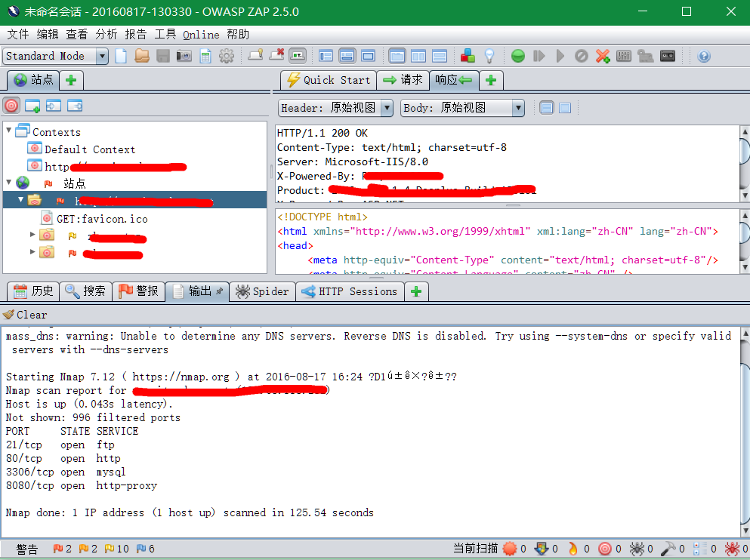Open the Header view dropdown
Screen dimensions: 750x560
[x=336, y=108]
